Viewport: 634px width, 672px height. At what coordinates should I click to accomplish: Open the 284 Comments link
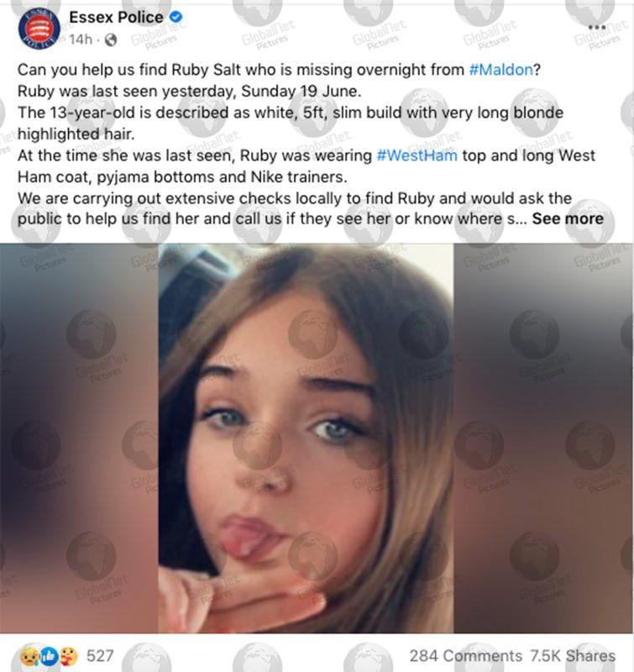tap(465, 656)
